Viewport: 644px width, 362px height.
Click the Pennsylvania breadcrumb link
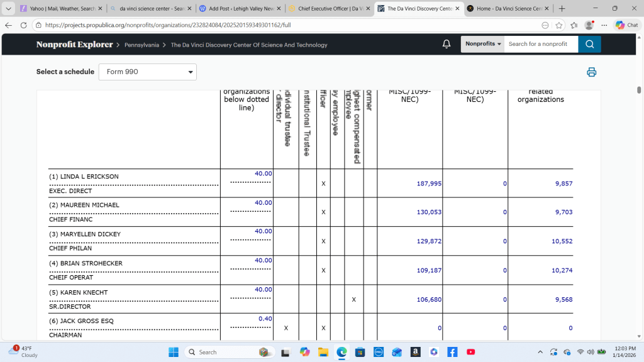tap(142, 45)
